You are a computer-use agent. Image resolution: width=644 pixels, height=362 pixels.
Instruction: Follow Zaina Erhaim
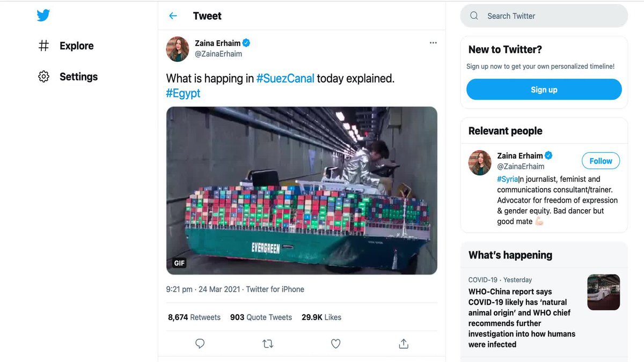pos(600,160)
